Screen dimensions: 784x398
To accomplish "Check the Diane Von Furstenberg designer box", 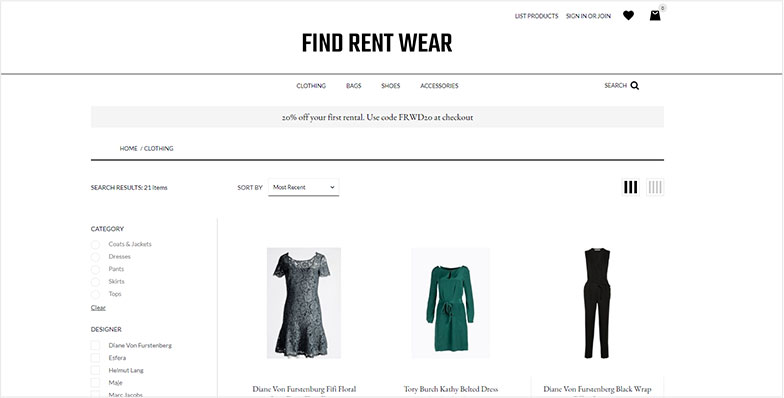I will click(95, 346).
